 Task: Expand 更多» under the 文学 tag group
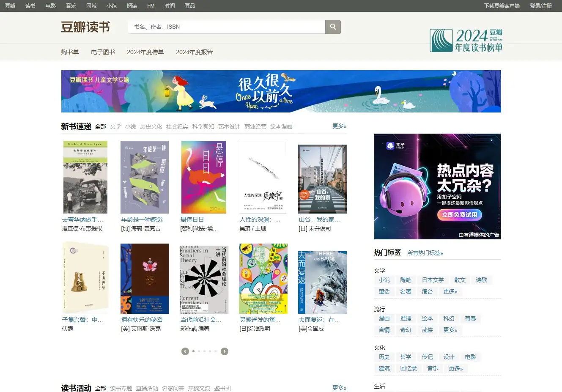[x=451, y=291]
